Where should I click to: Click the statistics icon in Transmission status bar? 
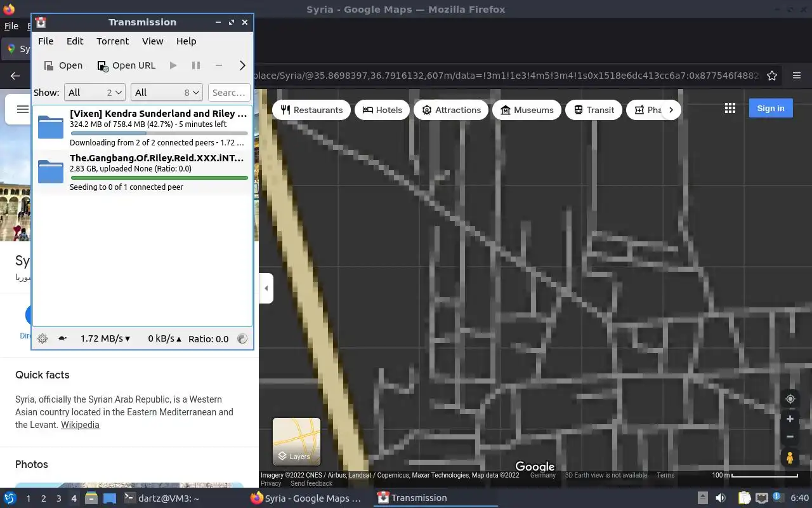click(x=242, y=339)
